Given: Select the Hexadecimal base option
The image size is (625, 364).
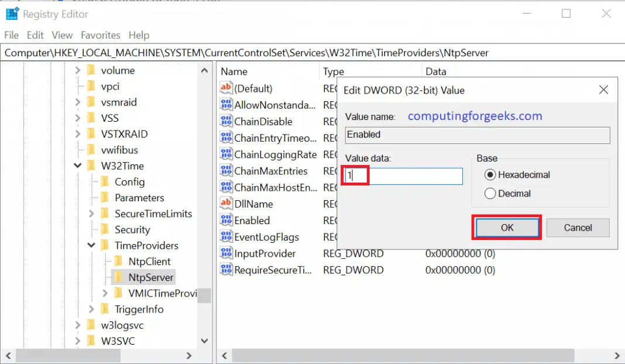Looking at the screenshot, I should 490,174.
